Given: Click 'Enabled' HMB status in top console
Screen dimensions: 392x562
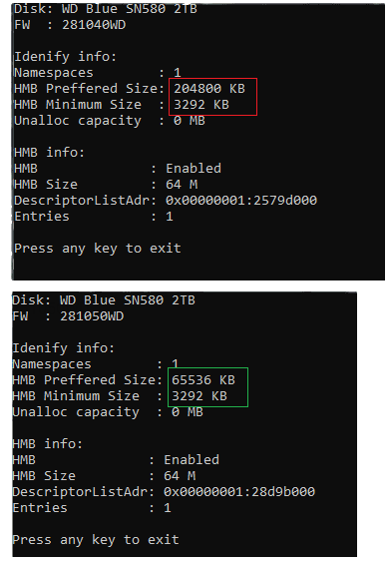Looking at the screenshot, I should pos(194,168).
